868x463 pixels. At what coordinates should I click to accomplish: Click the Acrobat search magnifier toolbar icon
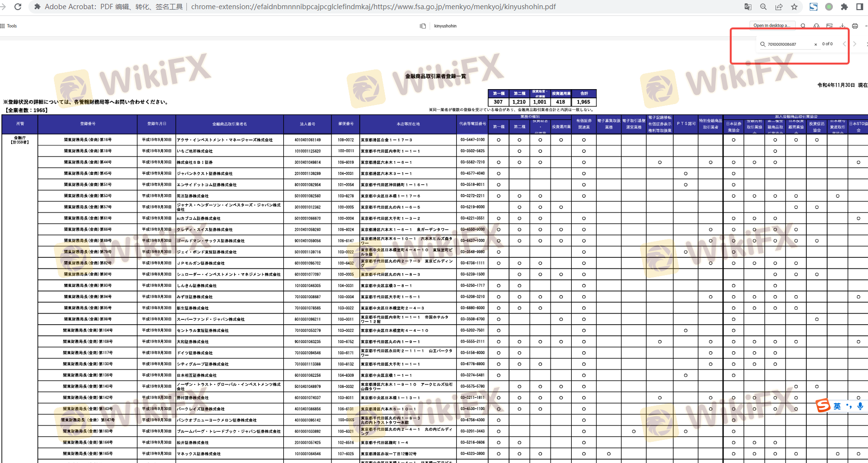[803, 26]
